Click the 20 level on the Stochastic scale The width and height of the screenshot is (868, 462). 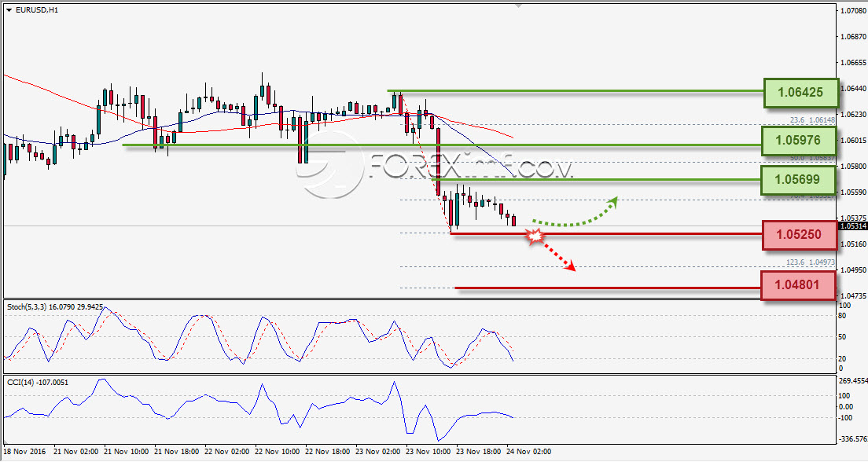click(842, 358)
